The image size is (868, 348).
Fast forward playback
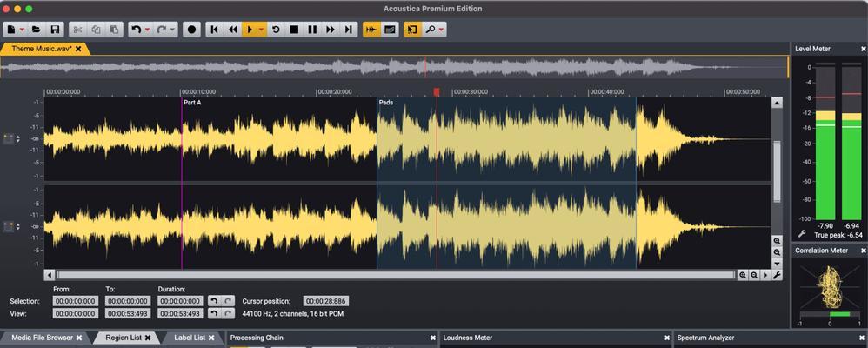point(331,30)
